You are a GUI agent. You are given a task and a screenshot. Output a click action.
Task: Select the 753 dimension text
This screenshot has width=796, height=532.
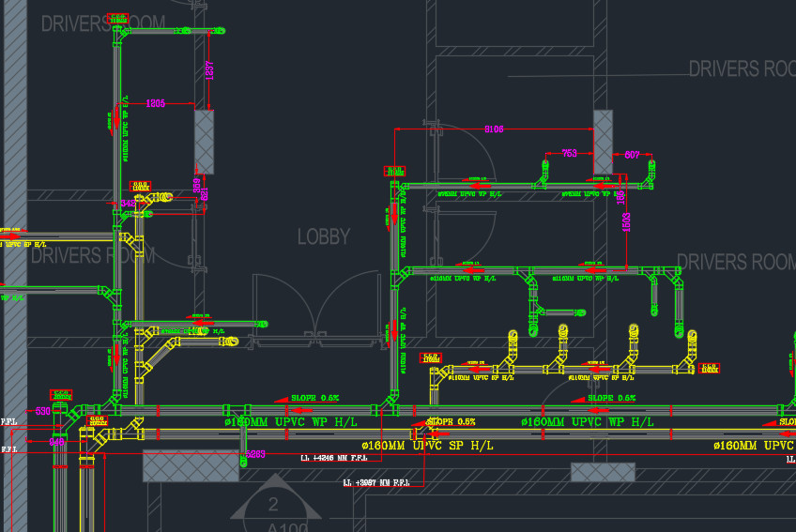[x=569, y=153]
